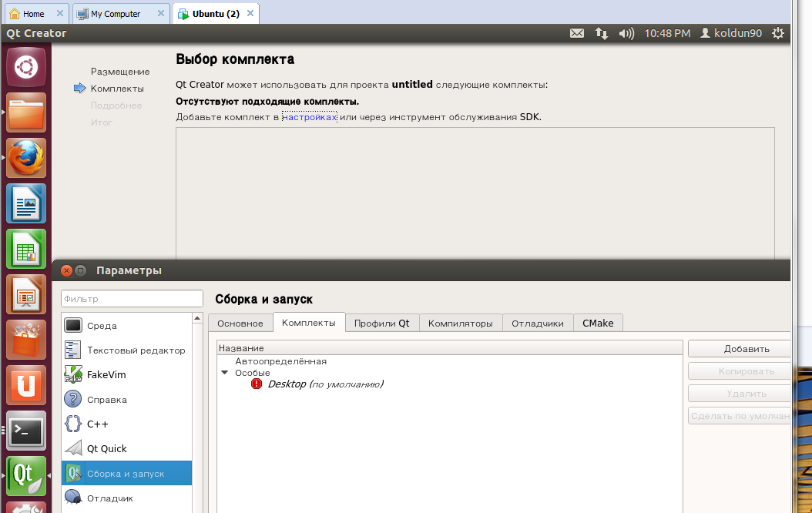The width and height of the screenshot is (812, 513).
Task: Close the Параметры dialog
Action: [x=66, y=270]
